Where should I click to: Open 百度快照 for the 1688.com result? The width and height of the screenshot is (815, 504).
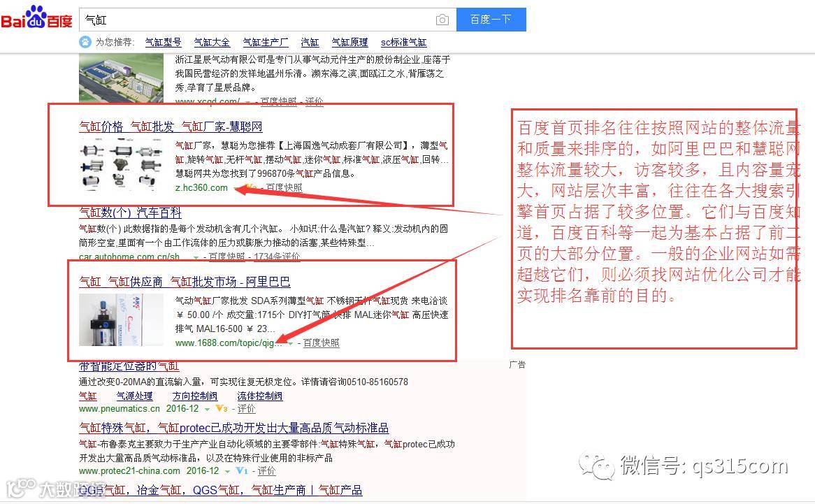(x=322, y=343)
